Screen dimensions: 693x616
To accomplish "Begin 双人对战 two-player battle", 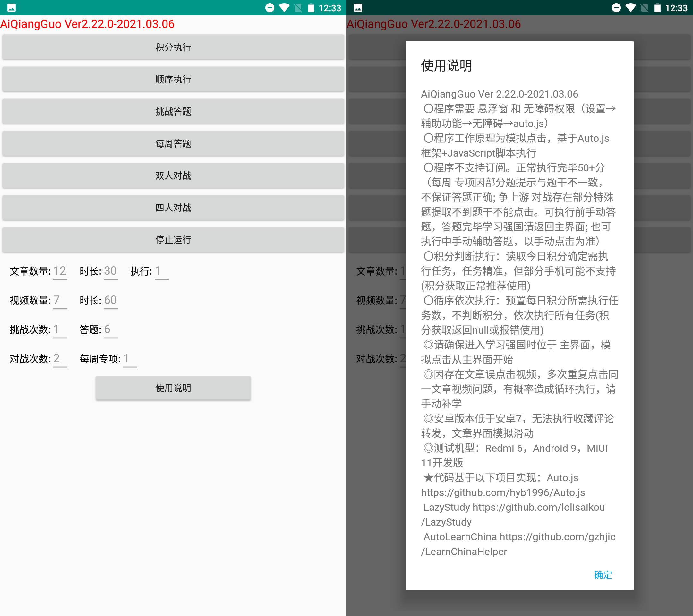I will (x=173, y=175).
